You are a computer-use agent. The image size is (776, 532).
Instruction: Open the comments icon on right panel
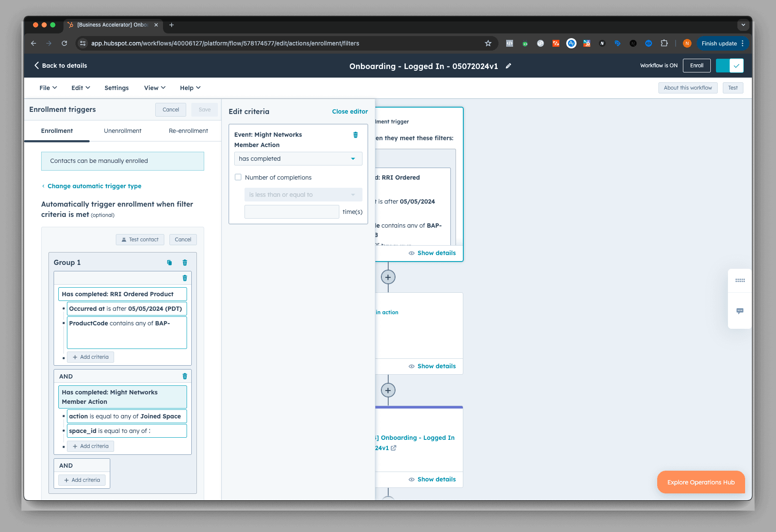click(x=740, y=311)
